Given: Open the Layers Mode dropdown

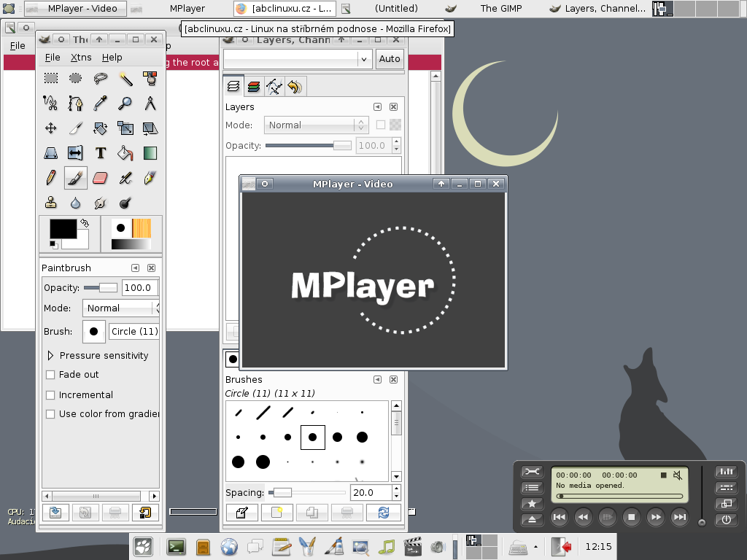Looking at the screenshot, I should (317, 125).
